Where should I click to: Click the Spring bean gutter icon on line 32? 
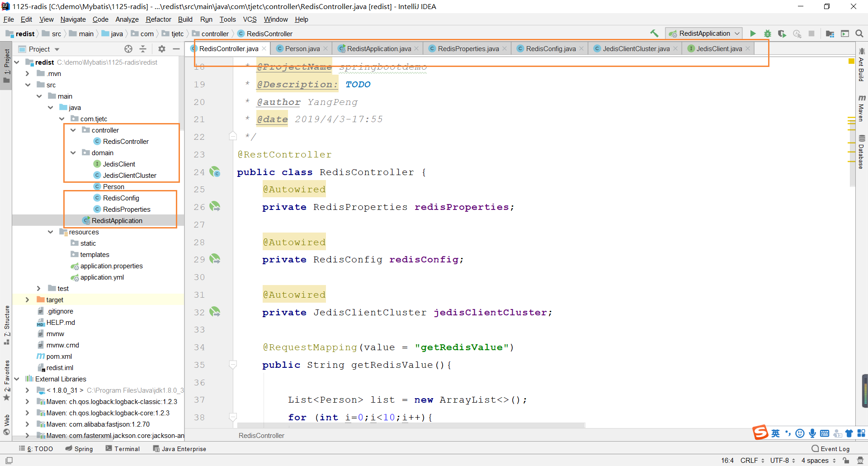215,312
